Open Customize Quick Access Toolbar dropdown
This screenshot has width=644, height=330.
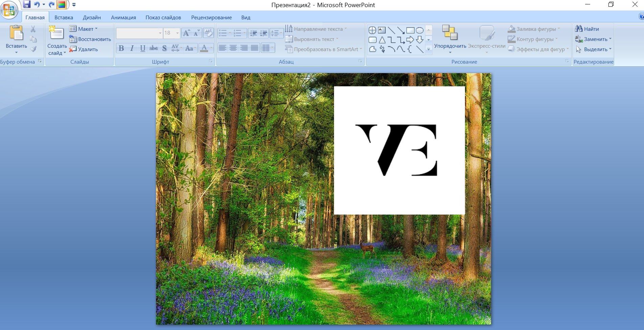tap(74, 5)
